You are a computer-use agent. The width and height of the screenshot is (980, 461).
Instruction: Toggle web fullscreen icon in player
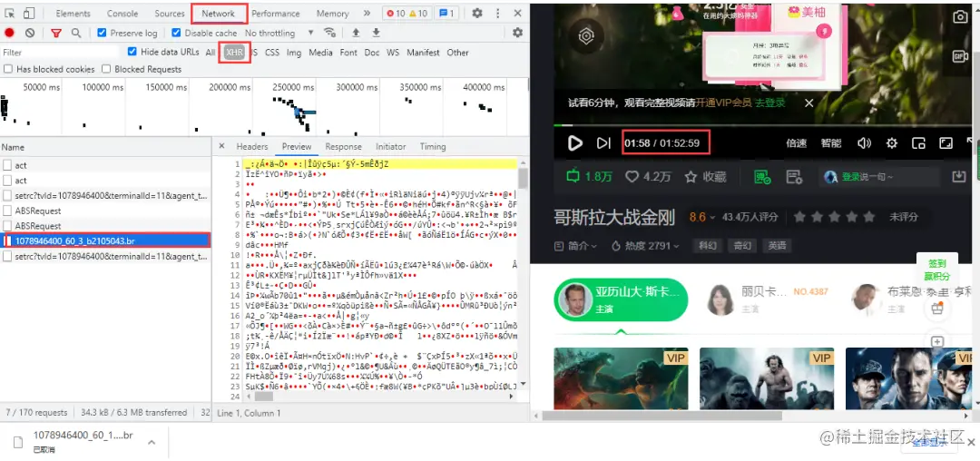tap(946, 143)
